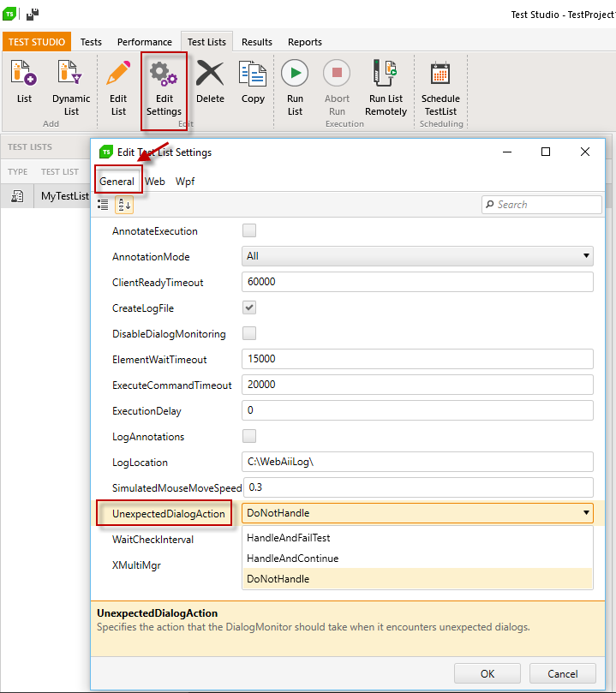Image resolution: width=616 pixels, height=693 pixels.
Task: Click ExecutionDelay input field
Action: coord(417,410)
